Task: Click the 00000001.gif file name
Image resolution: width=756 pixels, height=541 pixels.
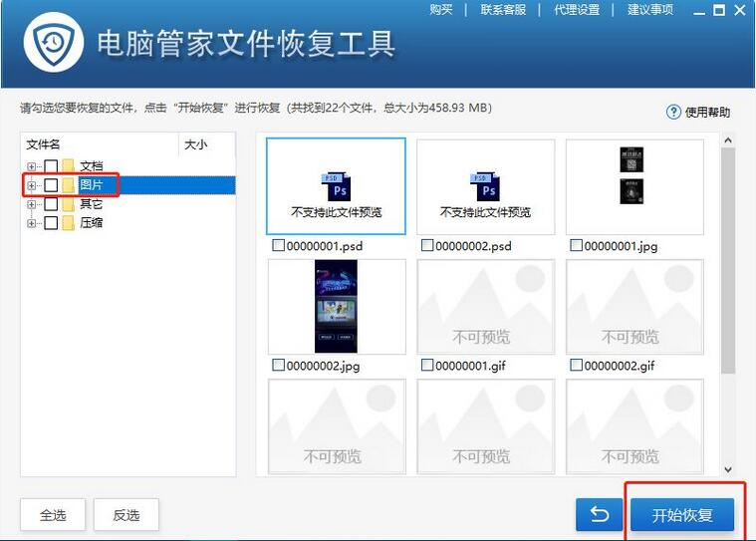Action: point(470,366)
